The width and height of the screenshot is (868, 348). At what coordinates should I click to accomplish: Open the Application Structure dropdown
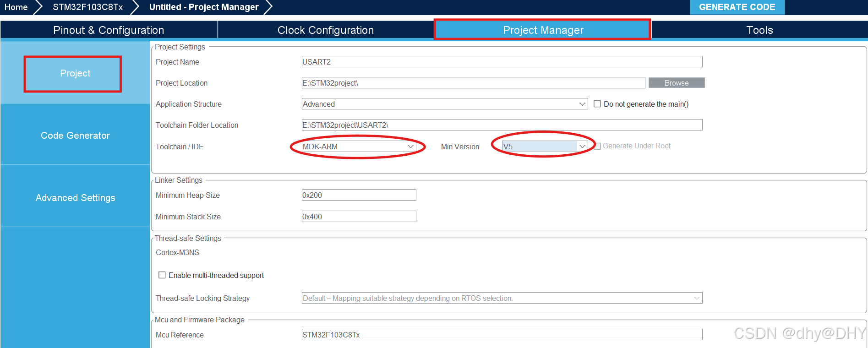pyautogui.click(x=444, y=104)
